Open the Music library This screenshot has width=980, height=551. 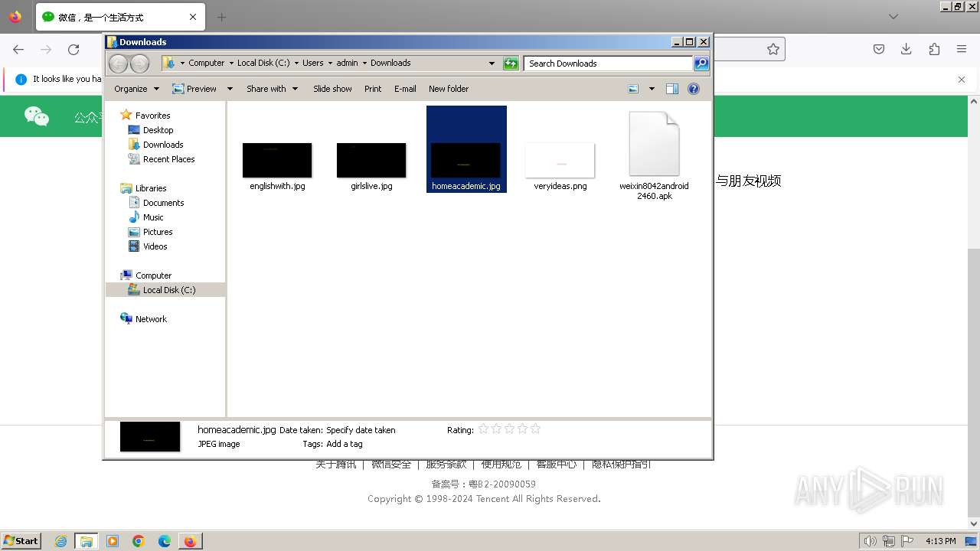(x=153, y=217)
